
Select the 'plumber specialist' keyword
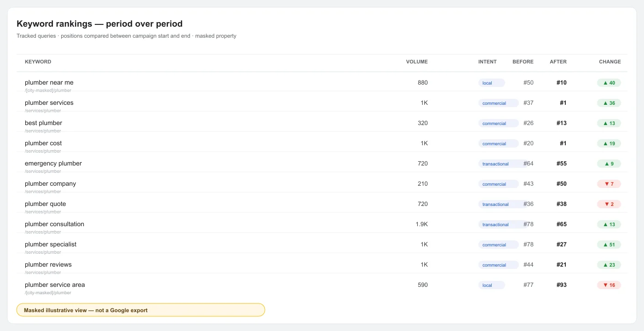51,245
